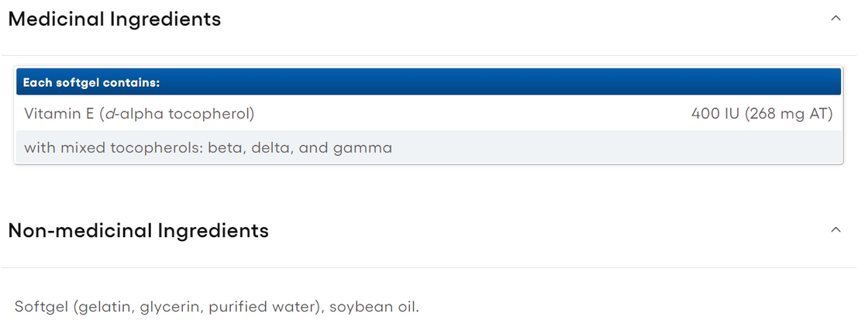Click the Medicinal Ingredients heading
The image size is (868, 327).
(x=114, y=19)
